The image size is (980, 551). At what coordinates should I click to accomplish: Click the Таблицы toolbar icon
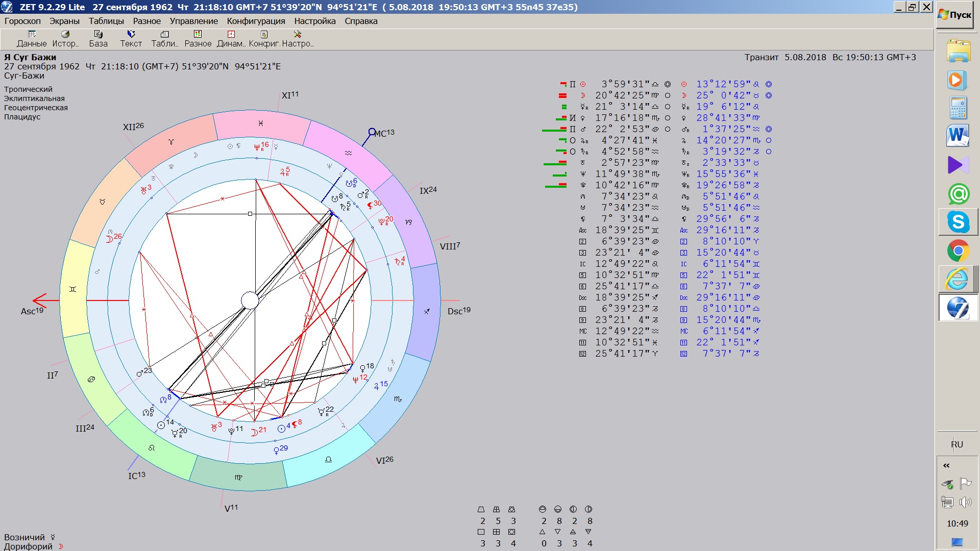(164, 38)
